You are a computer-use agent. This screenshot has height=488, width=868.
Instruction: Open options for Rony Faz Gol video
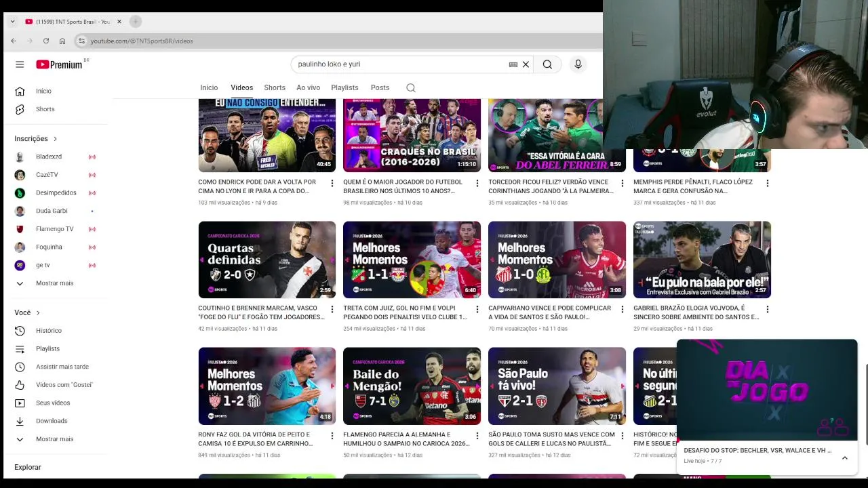click(x=332, y=436)
